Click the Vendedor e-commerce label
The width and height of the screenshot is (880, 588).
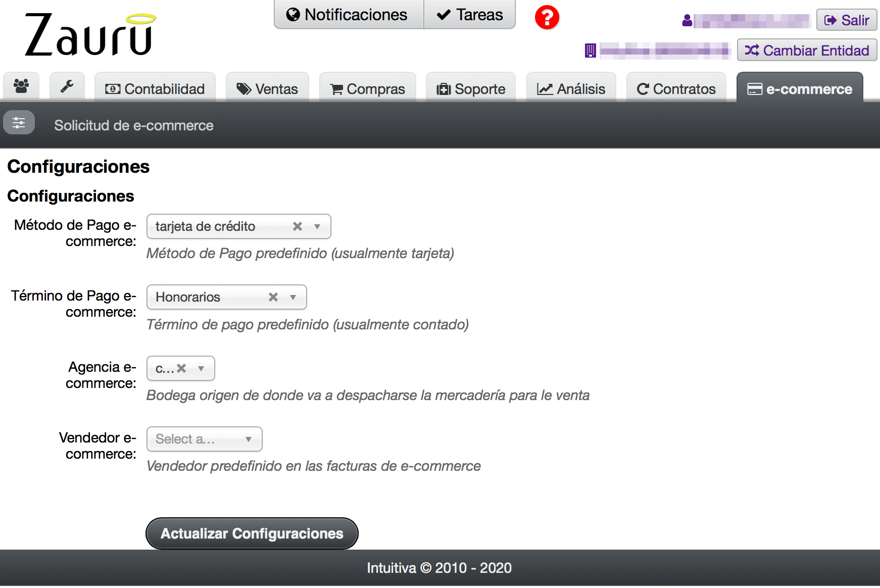click(x=97, y=446)
